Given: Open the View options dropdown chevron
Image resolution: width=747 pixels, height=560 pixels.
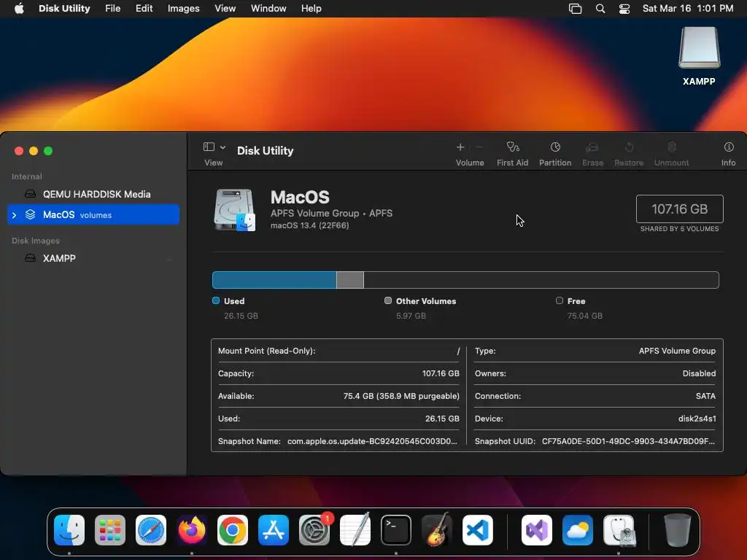Looking at the screenshot, I should [x=222, y=147].
